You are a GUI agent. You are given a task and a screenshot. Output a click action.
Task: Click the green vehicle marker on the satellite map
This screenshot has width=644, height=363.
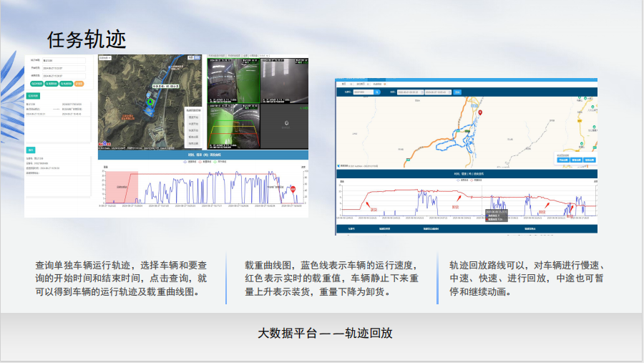(150, 102)
